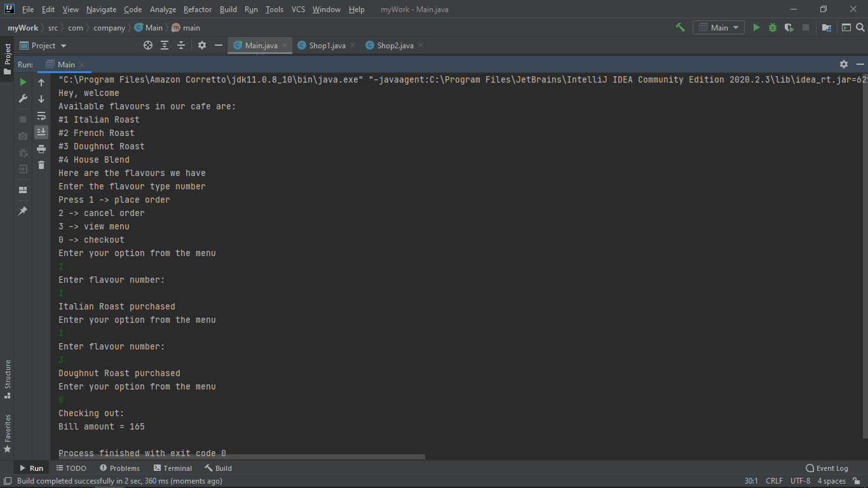Image resolution: width=868 pixels, height=488 pixels.
Task: Open the Problems tool window
Action: click(x=119, y=468)
